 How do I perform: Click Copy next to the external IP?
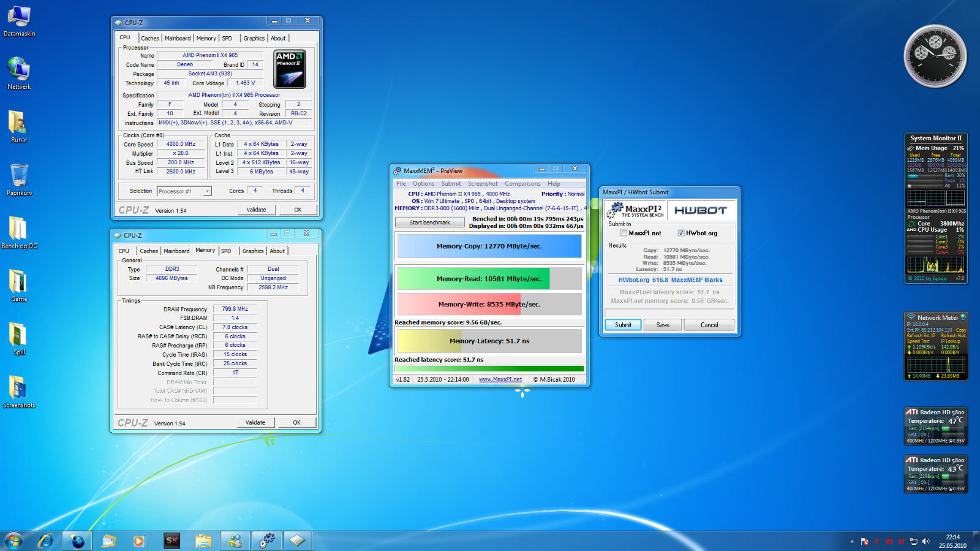[x=961, y=330]
